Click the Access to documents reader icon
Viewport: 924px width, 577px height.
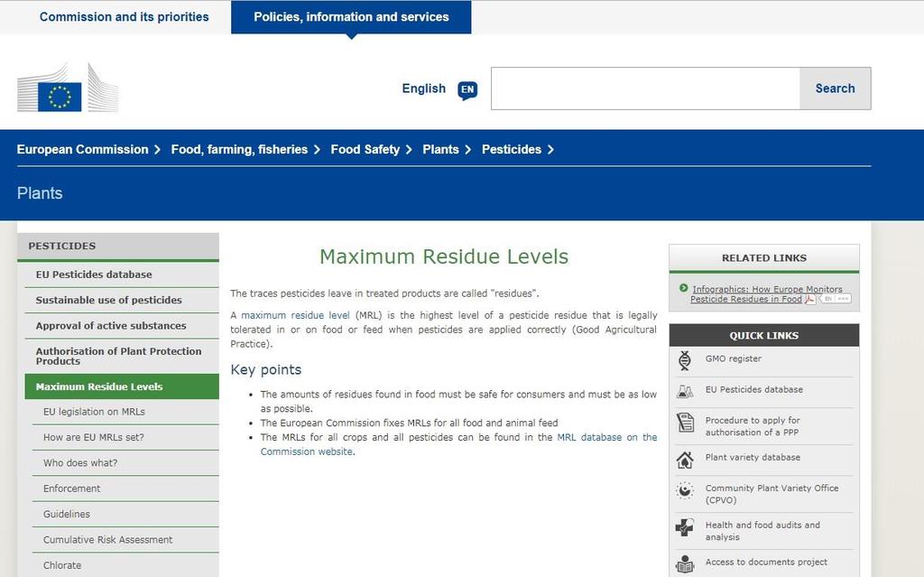click(x=685, y=564)
